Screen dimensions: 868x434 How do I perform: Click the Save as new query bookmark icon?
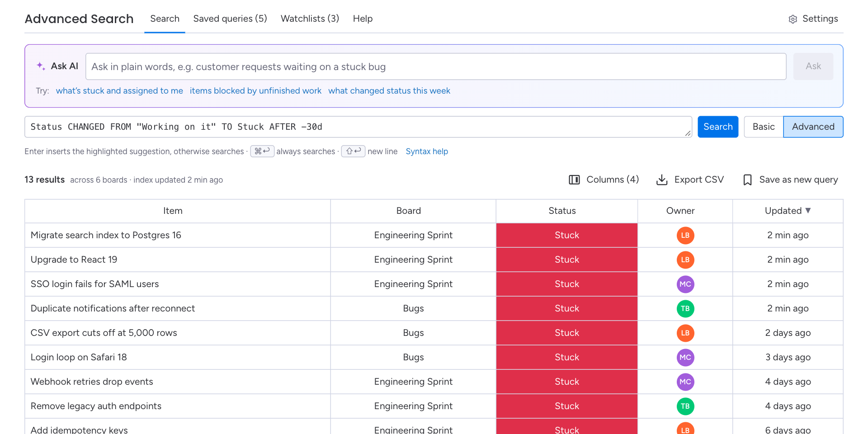(747, 180)
